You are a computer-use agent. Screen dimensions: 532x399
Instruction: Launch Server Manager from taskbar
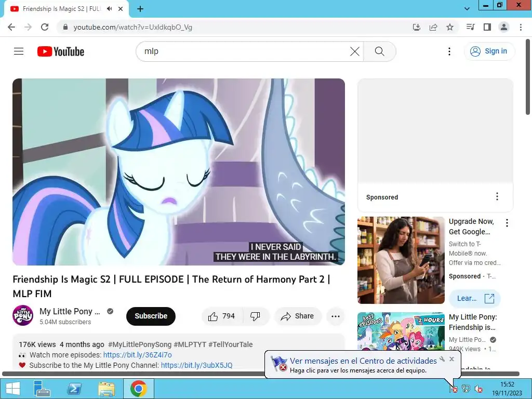pyautogui.click(x=42, y=389)
